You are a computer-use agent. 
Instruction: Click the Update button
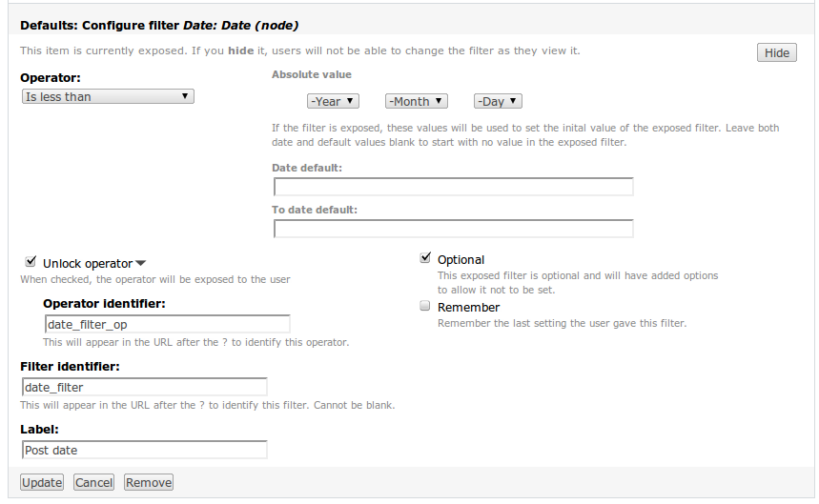coord(42,482)
